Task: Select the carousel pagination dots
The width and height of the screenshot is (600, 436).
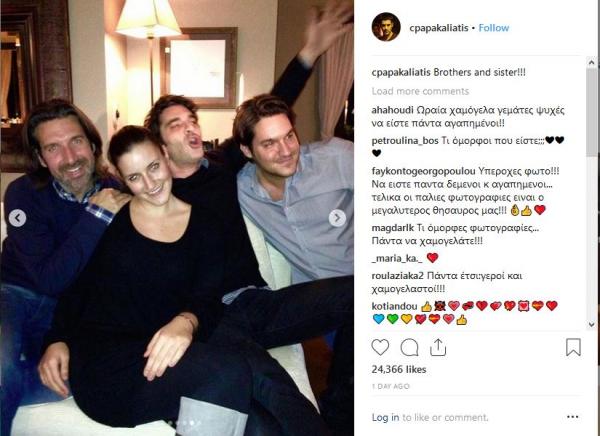Action: 185,423
